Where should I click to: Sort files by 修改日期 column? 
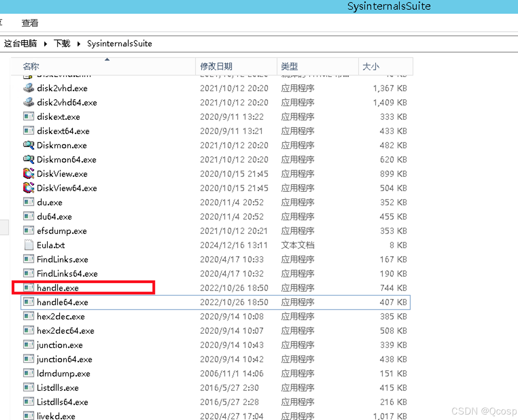[x=236, y=66]
